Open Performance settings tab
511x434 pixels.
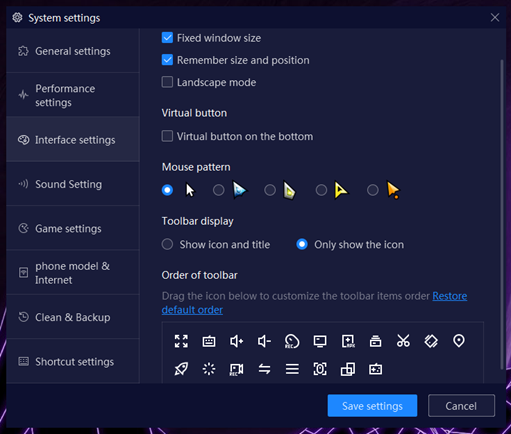click(73, 95)
